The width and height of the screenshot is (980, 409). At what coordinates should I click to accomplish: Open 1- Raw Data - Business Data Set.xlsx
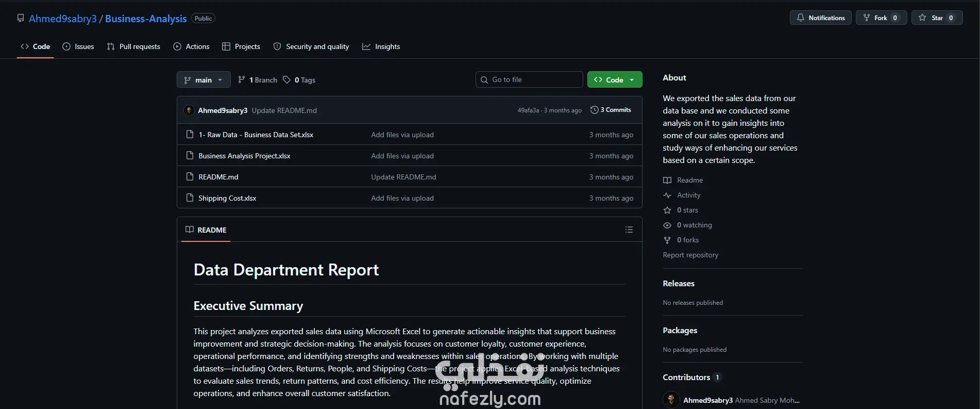click(256, 135)
